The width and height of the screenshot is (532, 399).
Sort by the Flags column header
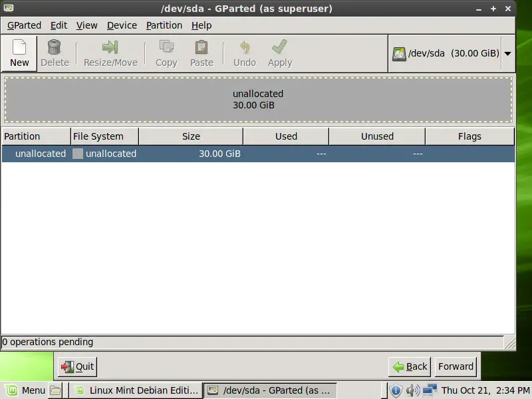(470, 136)
